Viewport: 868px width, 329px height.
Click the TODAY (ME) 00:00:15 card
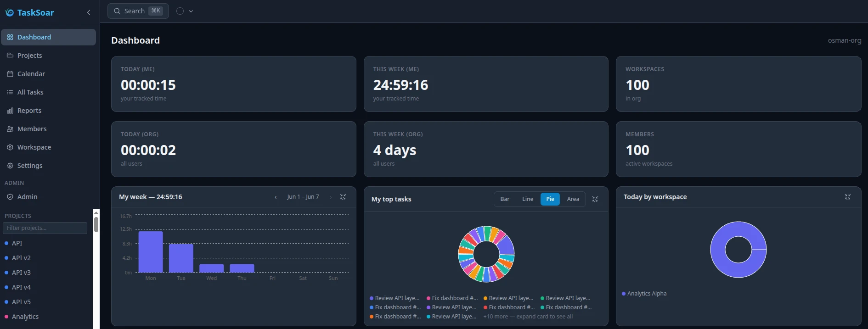234,84
